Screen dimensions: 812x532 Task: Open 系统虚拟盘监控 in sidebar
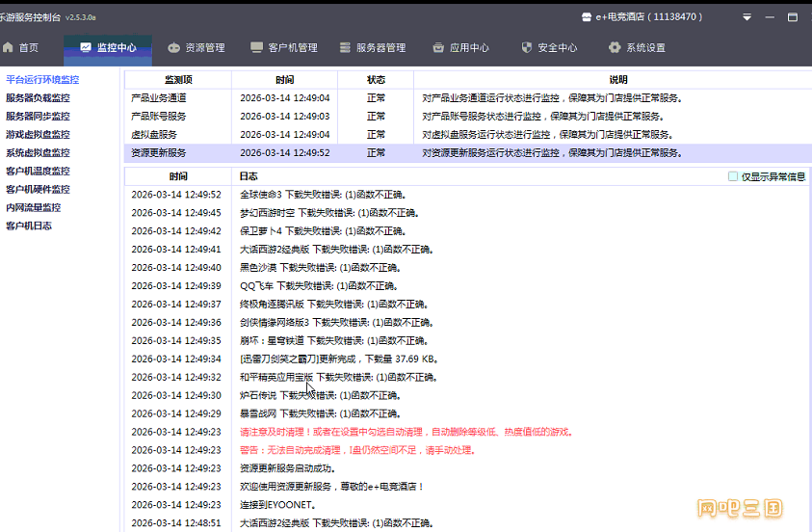pyautogui.click(x=38, y=153)
